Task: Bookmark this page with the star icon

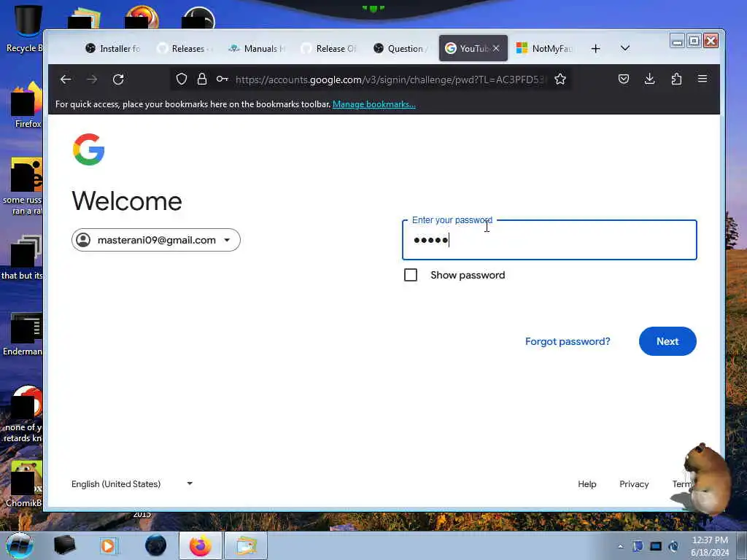Action: pos(560,79)
